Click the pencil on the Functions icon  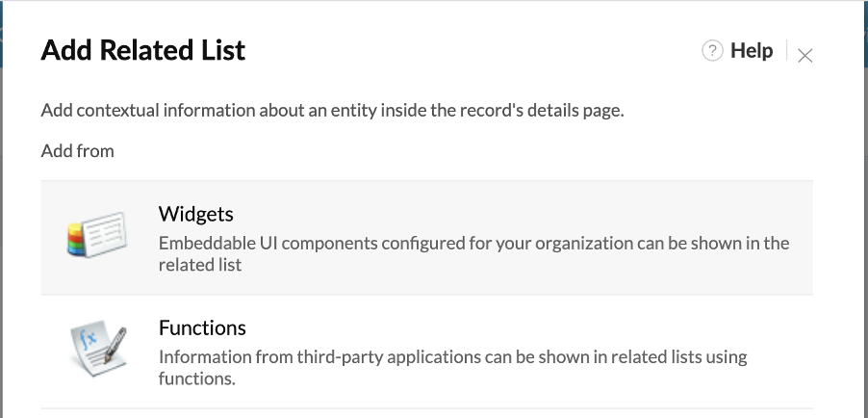(x=115, y=344)
